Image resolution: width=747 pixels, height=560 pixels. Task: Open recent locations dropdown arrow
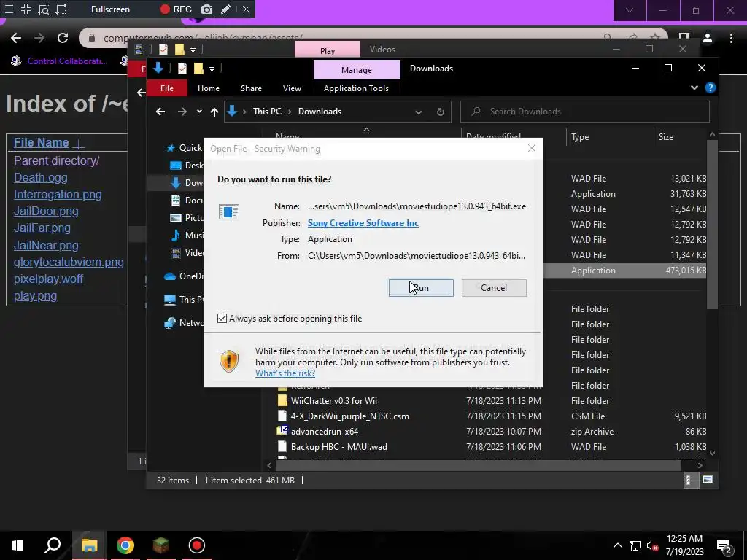pos(199,112)
